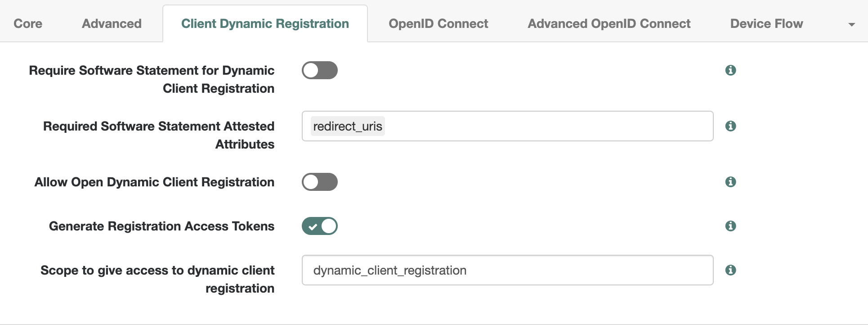Expand the more-tabs dropdown arrow
This screenshot has width=868, height=325.
pos(851,25)
